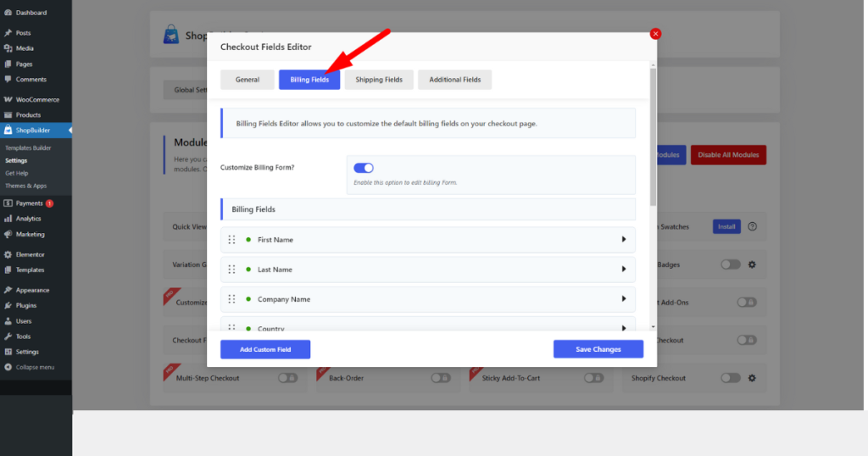Screen dimensions: 868x456
Task: Toggle the Sticky Add-To-Cart switch
Action: click(x=593, y=378)
